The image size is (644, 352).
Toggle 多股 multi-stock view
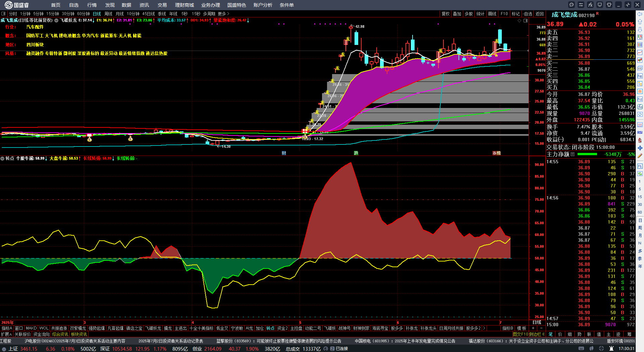point(469,14)
